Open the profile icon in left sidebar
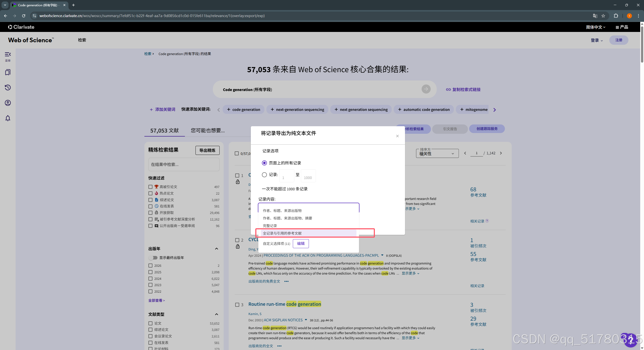 pos(8,103)
